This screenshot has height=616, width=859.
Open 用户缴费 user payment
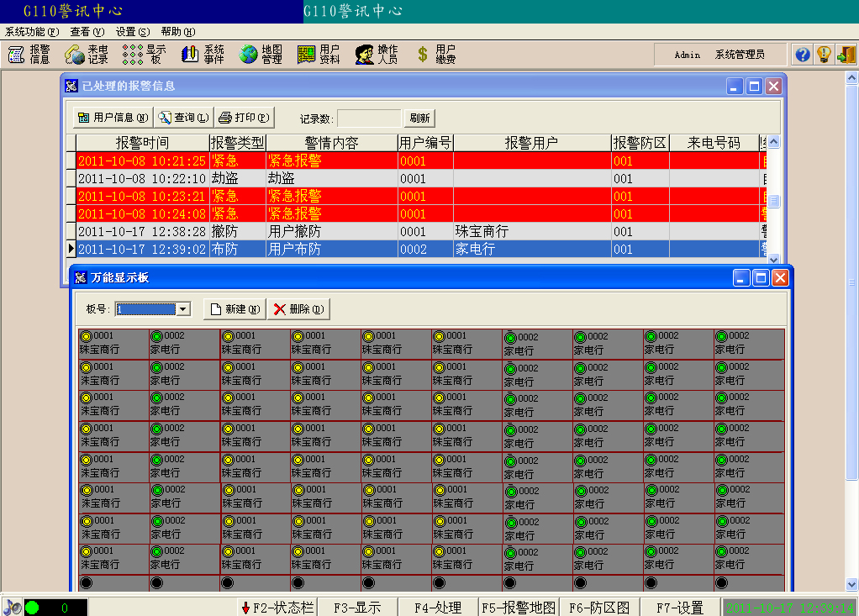coord(435,55)
